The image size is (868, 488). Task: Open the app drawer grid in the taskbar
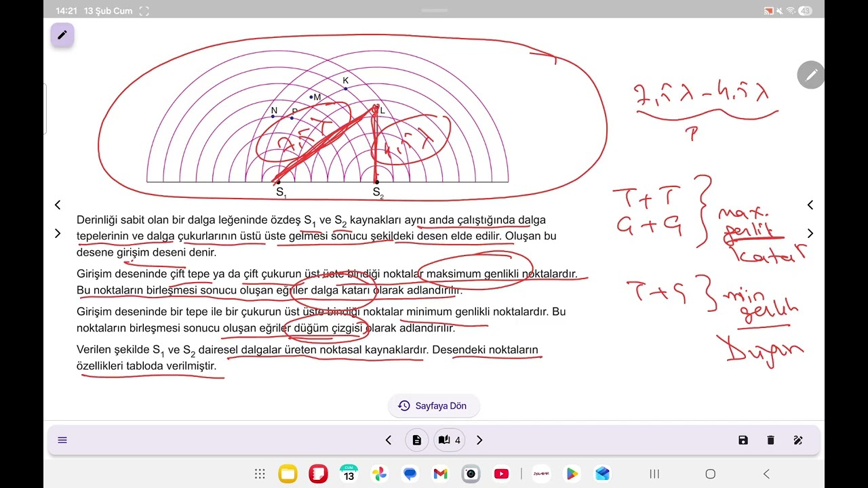[x=260, y=474]
